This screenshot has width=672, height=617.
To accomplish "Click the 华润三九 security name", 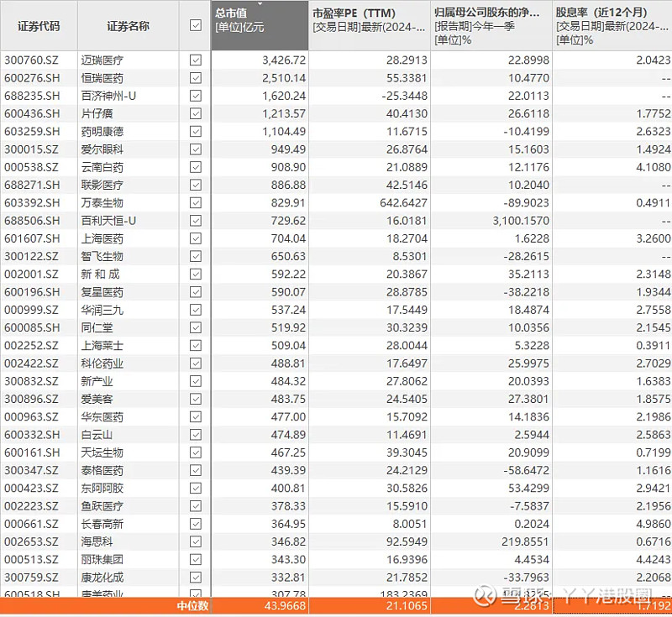I will click(102, 310).
